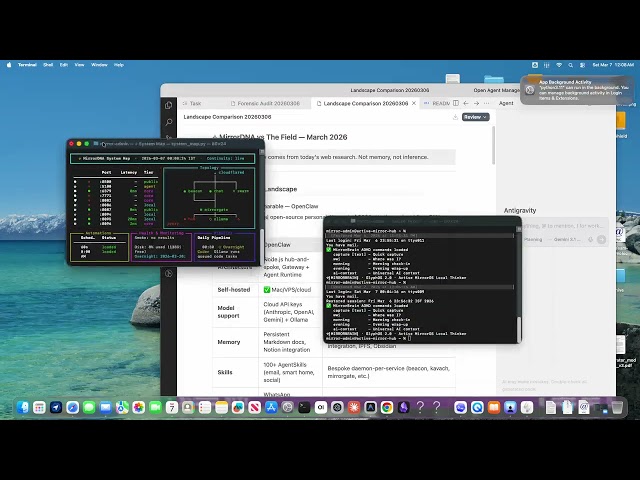Open the editor more actions ellipsis
The width and height of the screenshot is (640, 480).
click(486, 103)
